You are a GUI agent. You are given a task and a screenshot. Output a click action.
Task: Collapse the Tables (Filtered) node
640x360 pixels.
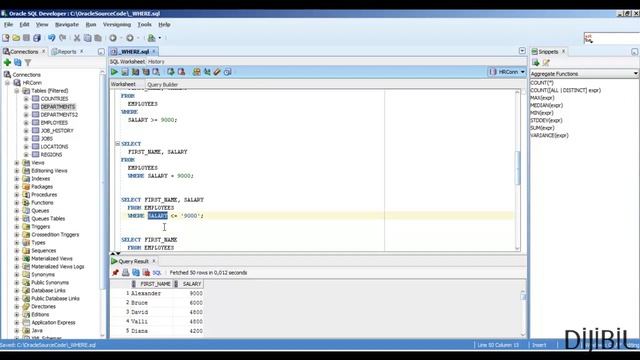[17, 91]
